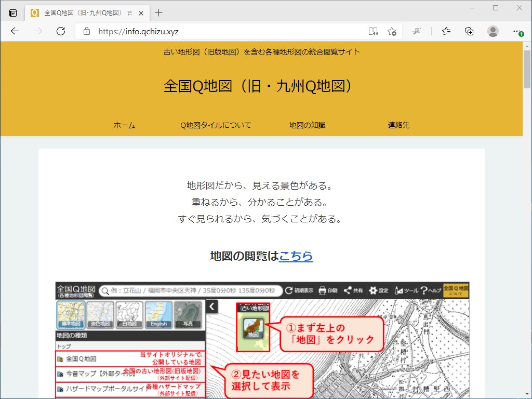Click the ハザードマップポータルサイト icon
This screenshot has height=399, width=532.
coord(60,389)
